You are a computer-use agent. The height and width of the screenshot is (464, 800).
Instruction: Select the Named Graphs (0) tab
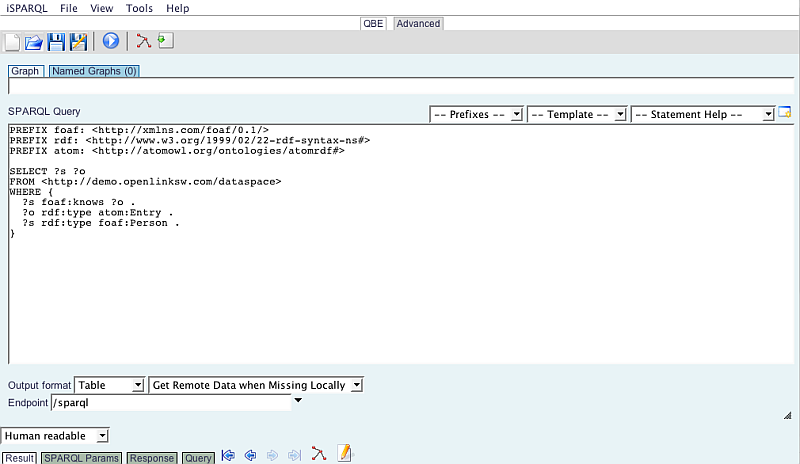point(94,71)
